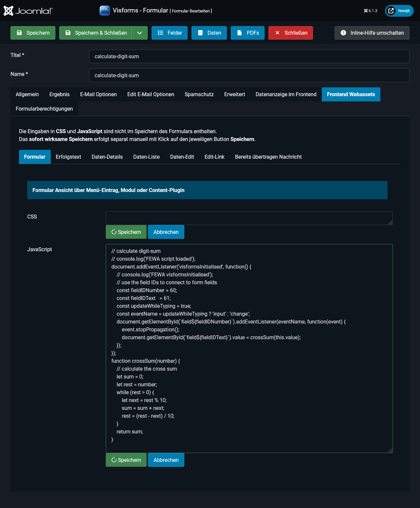Open the Edit E-Mail Optionen tab
Screen dimensions: 420x508
[x=151, y=94]
